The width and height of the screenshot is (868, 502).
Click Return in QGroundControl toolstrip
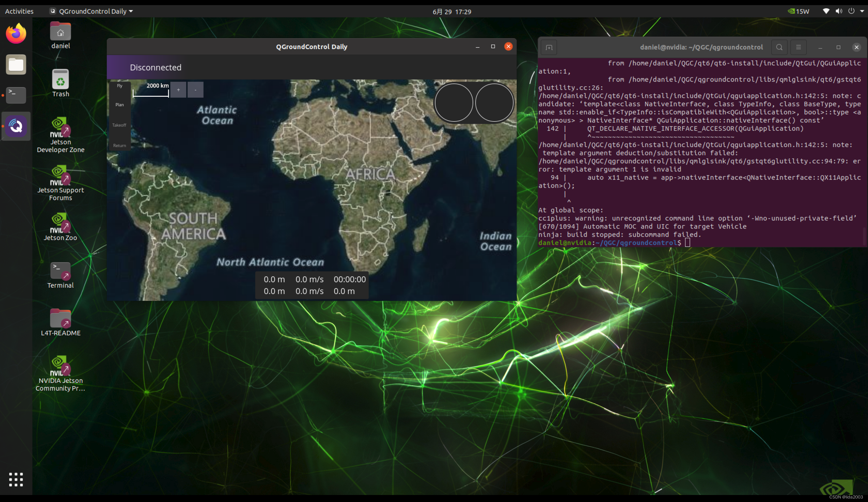tap(119, 145)
